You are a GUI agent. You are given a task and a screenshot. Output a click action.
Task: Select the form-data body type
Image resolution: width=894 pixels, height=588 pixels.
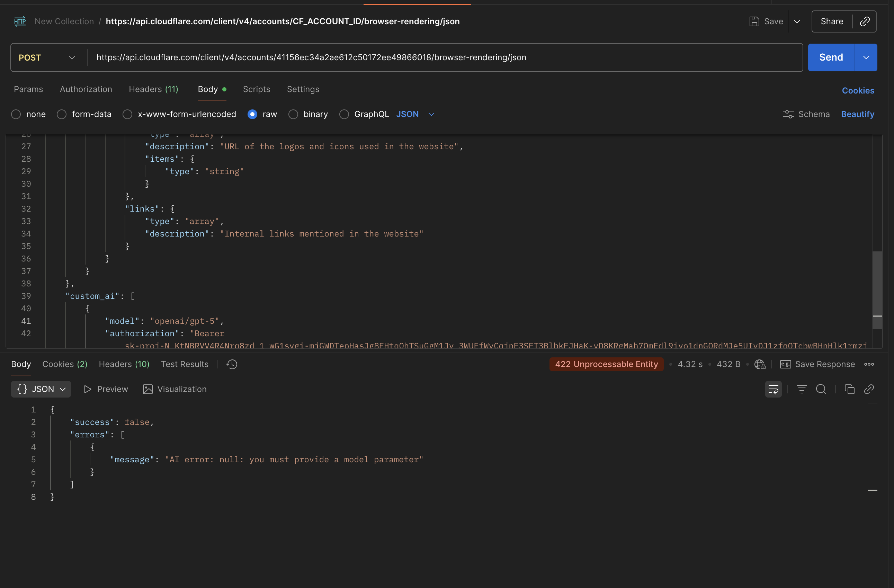[x=62, y=114]
